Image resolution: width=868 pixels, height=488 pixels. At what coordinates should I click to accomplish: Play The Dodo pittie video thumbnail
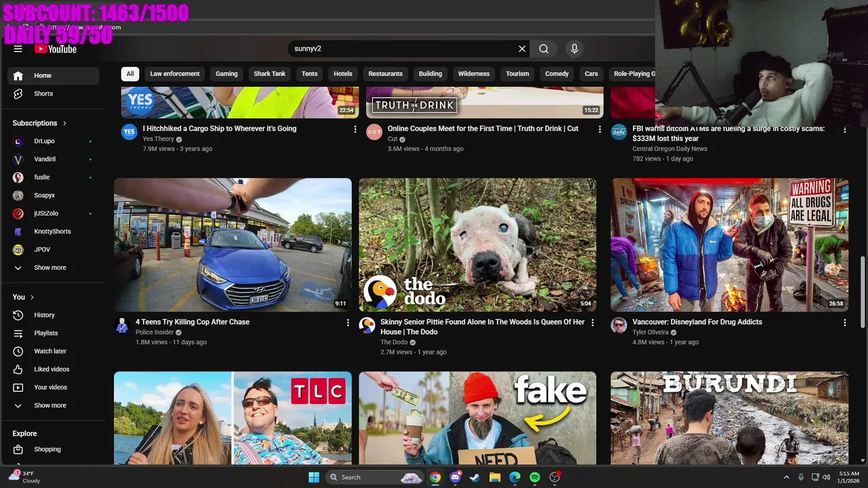click(x=477, y=245)
